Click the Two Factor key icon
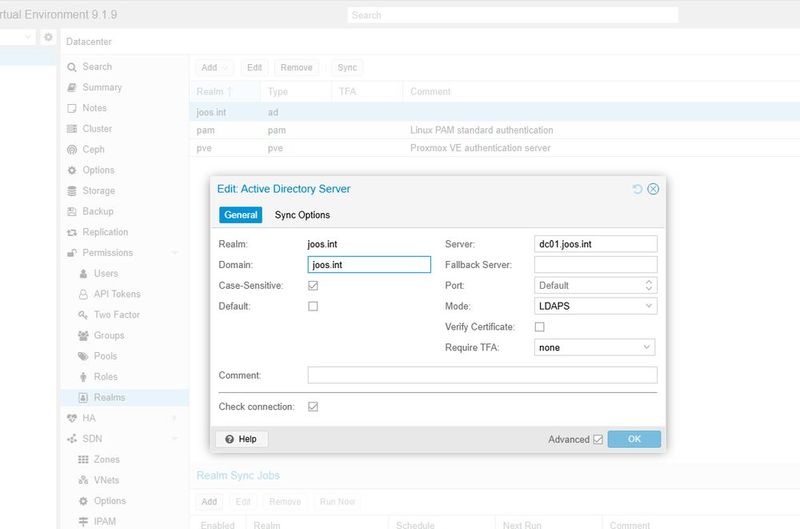The height and width of the screenshot is (529, 800). pyautogui.click(x=83, y=315)
